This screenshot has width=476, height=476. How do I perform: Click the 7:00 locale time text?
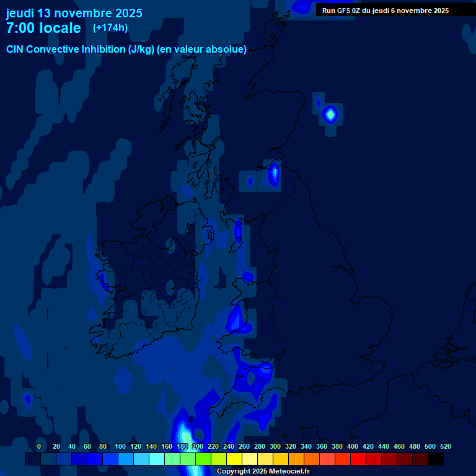[x=43, y=29]
